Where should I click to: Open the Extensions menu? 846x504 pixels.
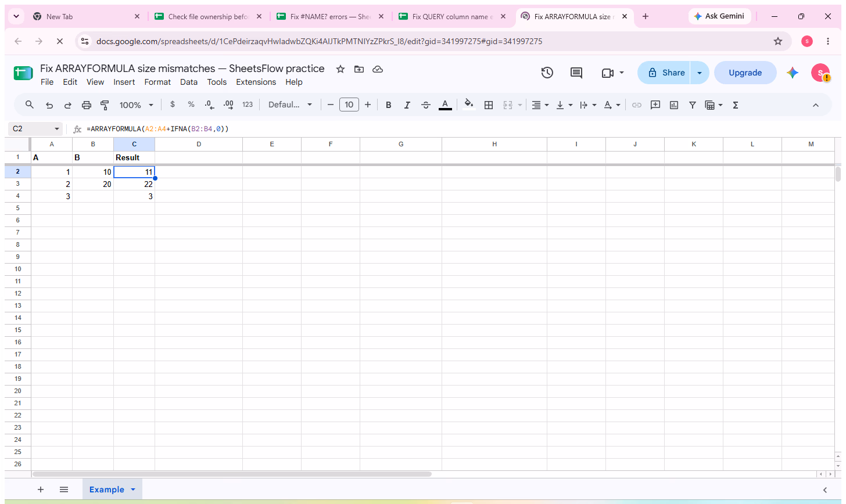pos(256,82)
